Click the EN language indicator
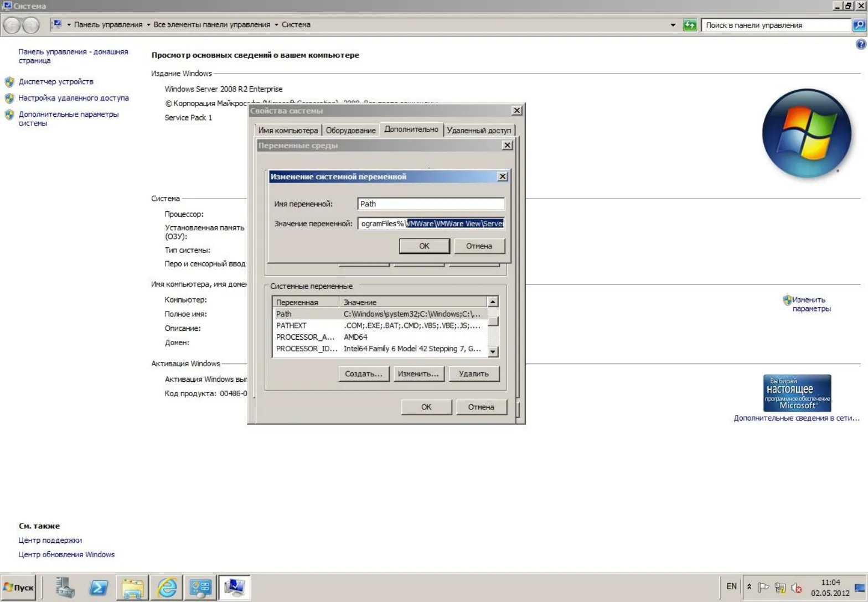The image size is (868, 602). [731, 587]
